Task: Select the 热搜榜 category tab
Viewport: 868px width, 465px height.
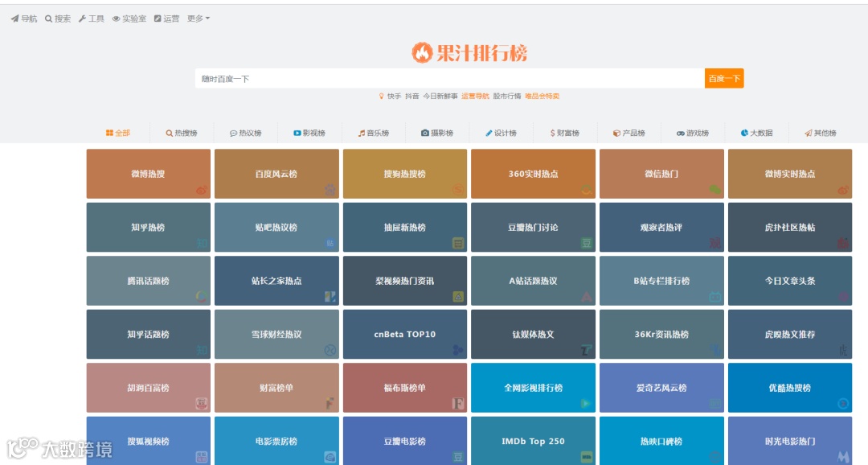Action: click(182, 133)
